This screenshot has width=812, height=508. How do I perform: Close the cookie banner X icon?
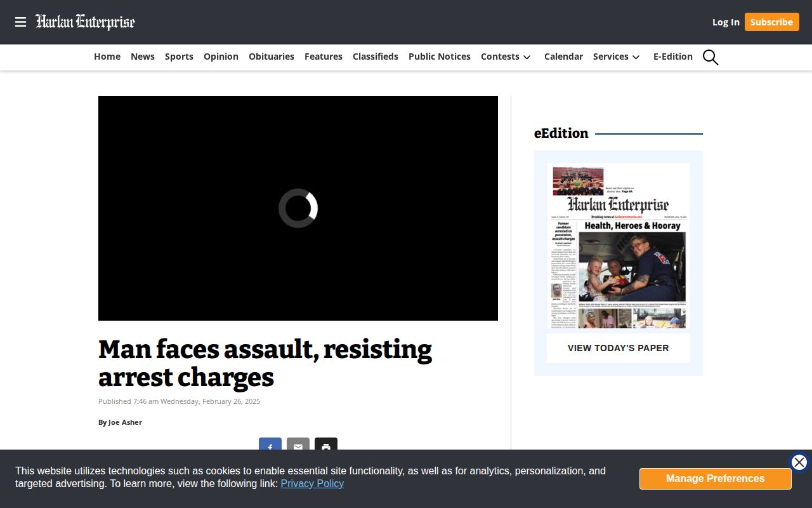click(x=799, y=462)
